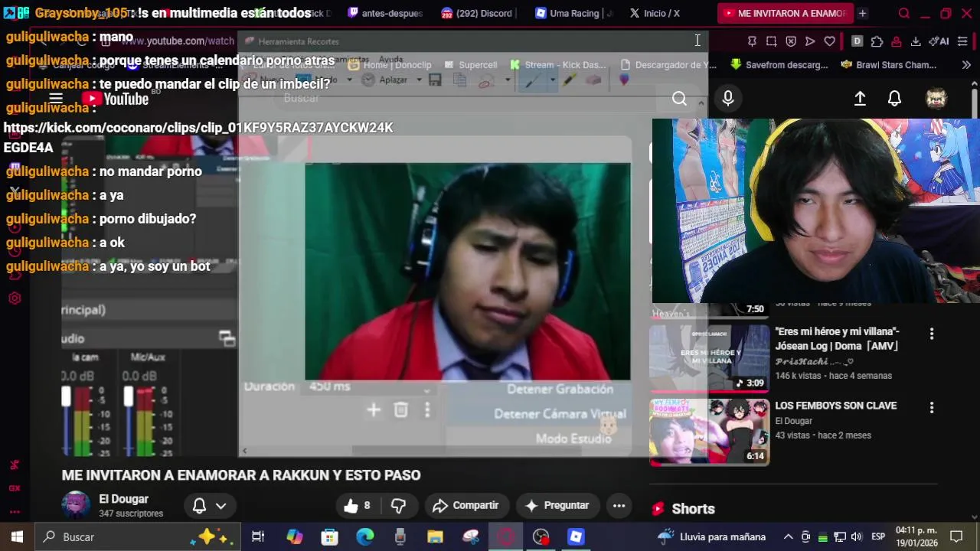Open more actions ellipsis under the video

619,505
